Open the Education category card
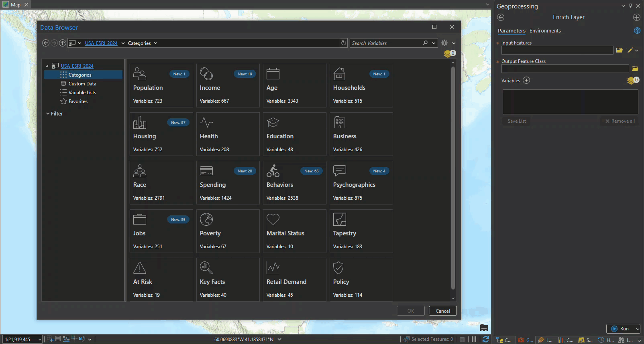The image size is (644, 344). [294, 134]
